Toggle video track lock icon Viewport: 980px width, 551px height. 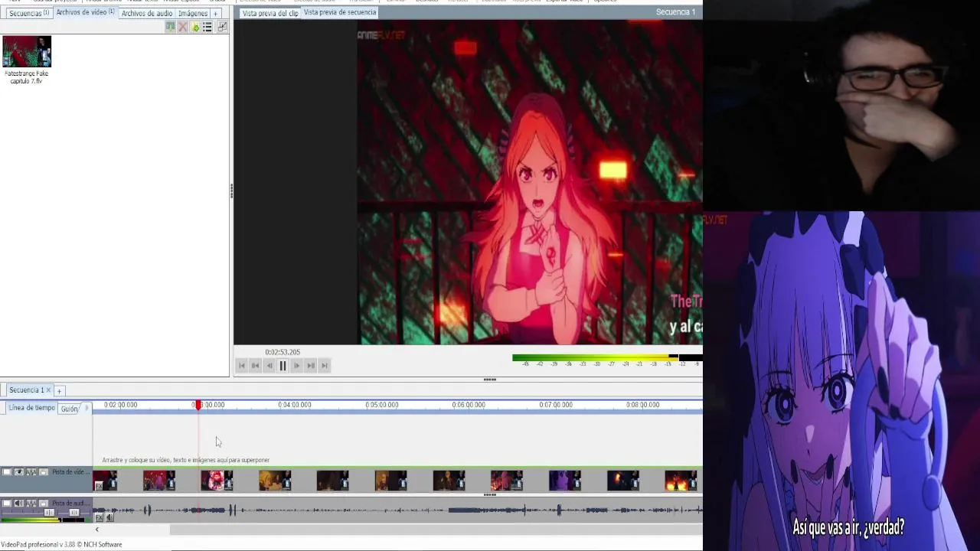[44, 472]
